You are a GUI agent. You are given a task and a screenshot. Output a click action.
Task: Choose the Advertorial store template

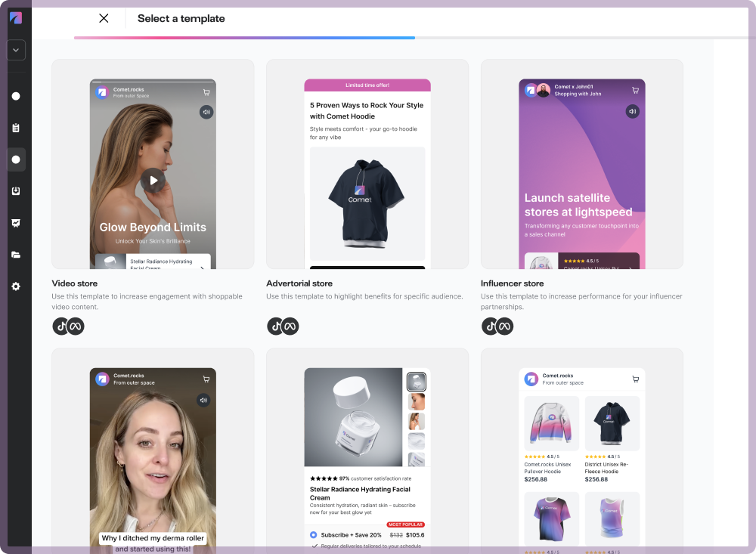click(367, 164)
